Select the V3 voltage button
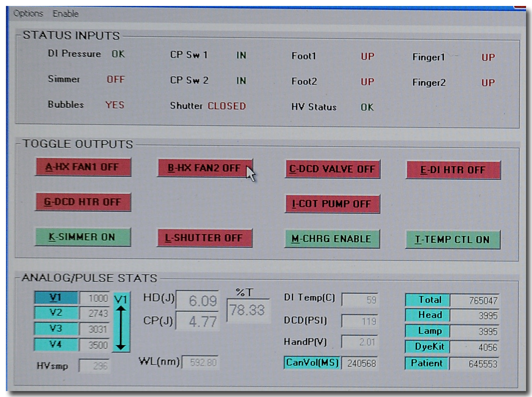532x397 pixels. pyautogui.click(x=56, y=328)
